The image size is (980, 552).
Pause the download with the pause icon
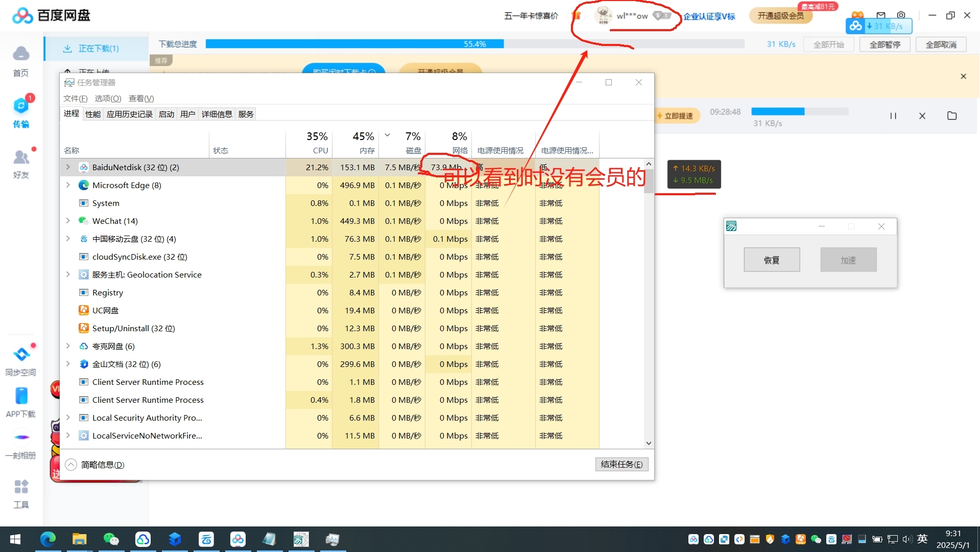click(x=893, y=116)
